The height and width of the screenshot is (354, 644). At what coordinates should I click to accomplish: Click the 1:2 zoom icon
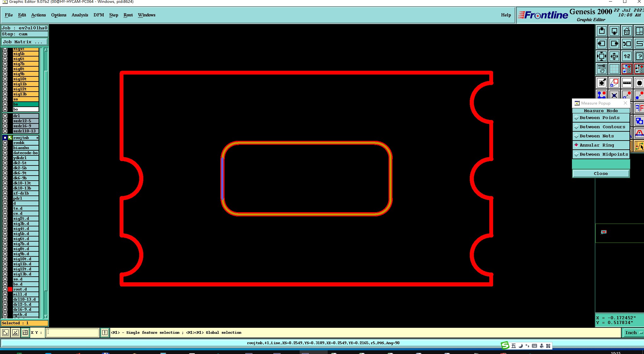pyautogui.click(x=627, y=56)
